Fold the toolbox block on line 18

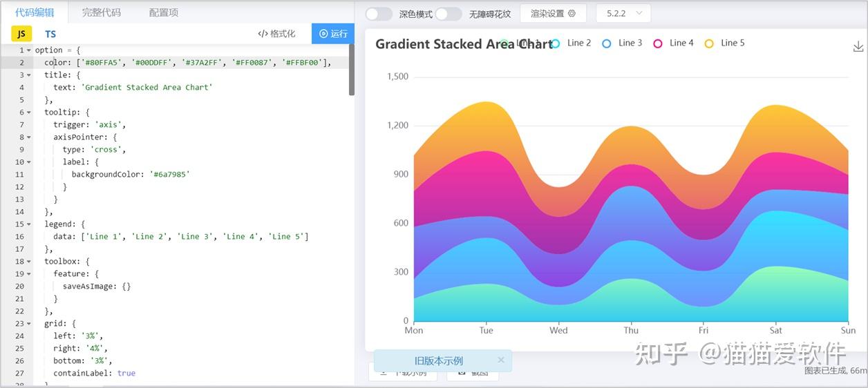(x=29, y=261)
